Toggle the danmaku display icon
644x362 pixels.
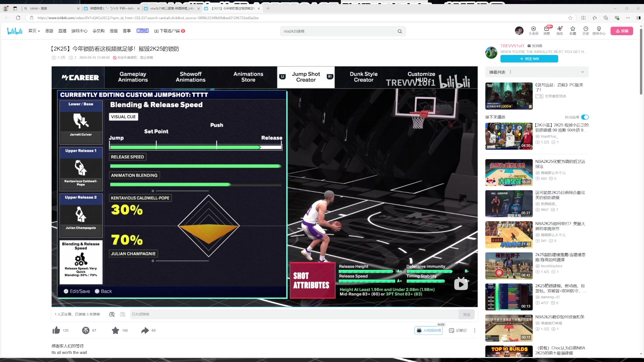112,314
